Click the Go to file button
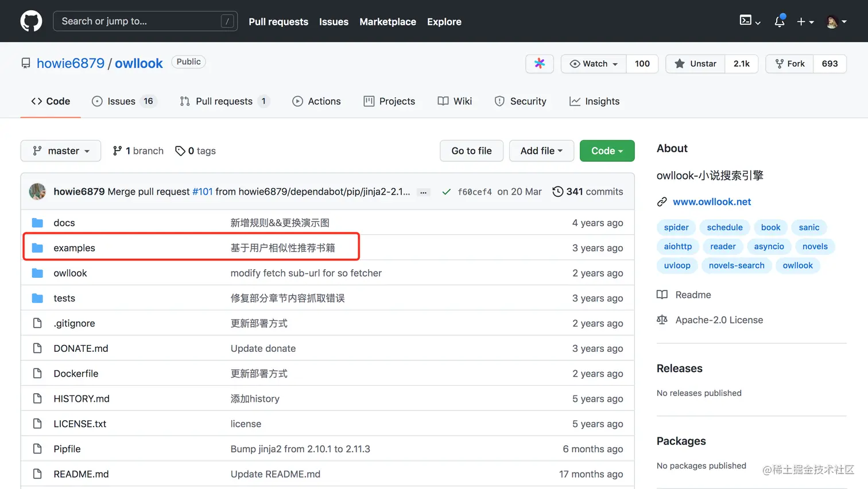This screenshot has height=489, width=868. (x=471, y=151)
